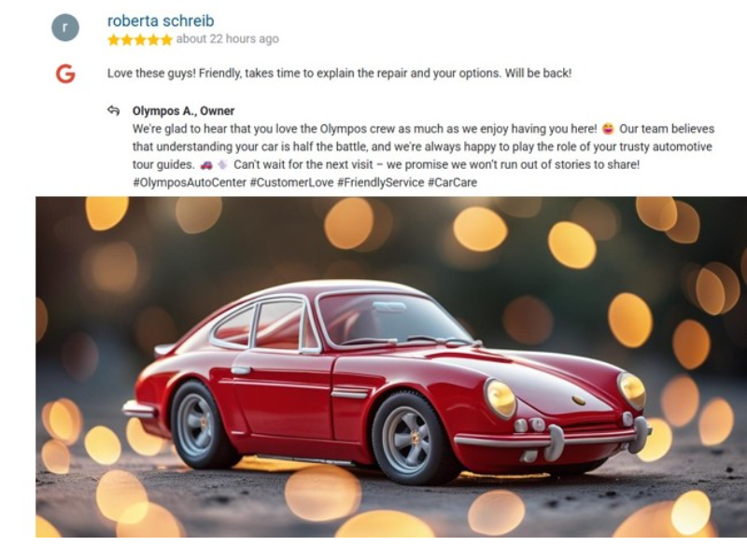Open the #CustomerLove hashtag
The image size is (747, 560).
291,182
